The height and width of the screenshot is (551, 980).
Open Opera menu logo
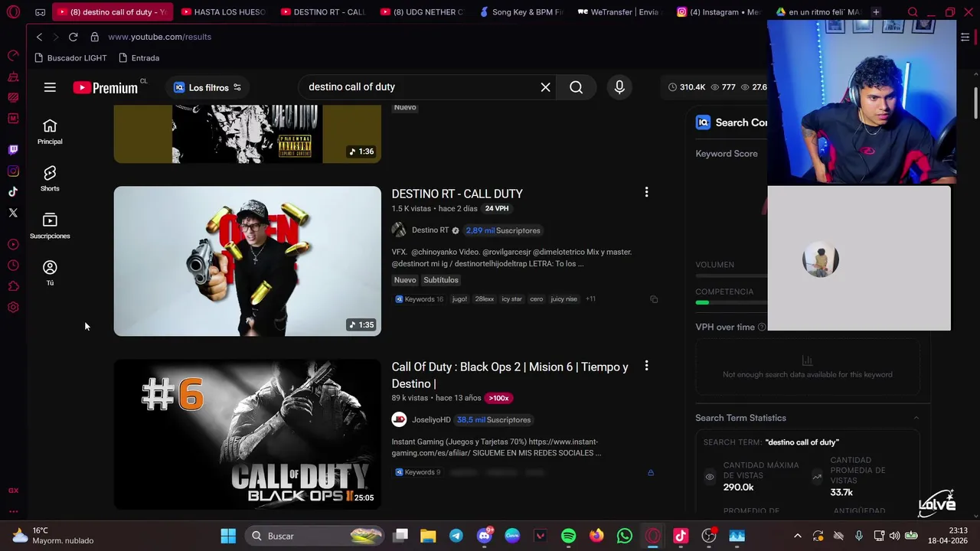pos(13,12)
